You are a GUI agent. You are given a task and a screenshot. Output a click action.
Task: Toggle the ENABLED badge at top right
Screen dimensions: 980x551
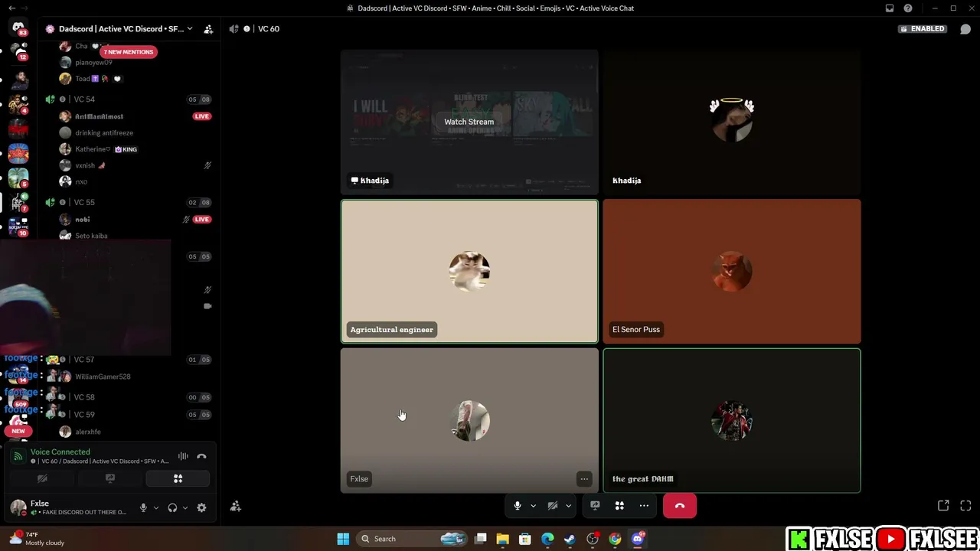click(x=923, y=29)
